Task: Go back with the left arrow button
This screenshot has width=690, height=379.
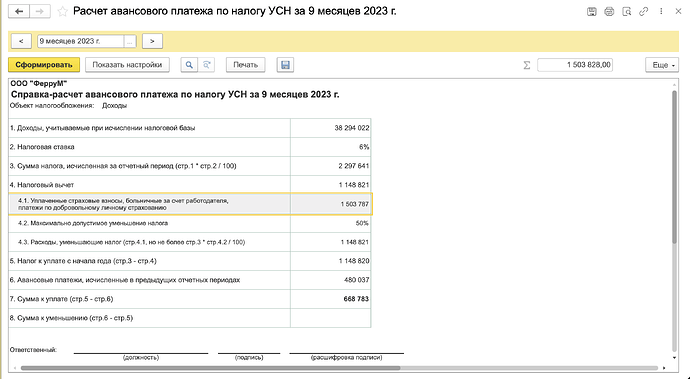Action: pos(19,11)
